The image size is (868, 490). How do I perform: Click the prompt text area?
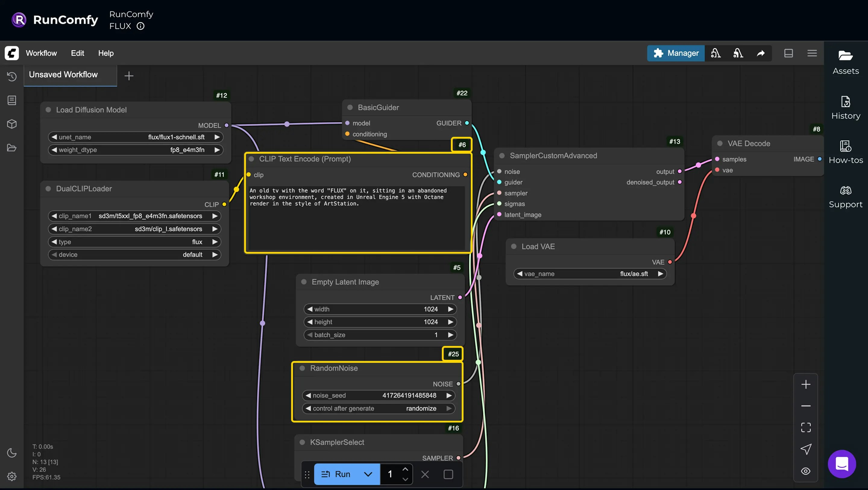point(357,218)
